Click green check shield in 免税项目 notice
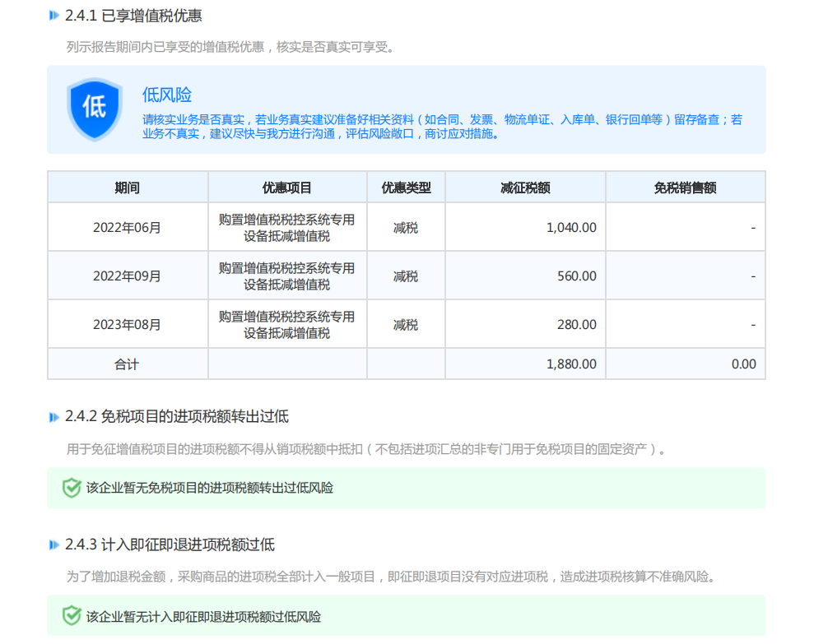Screen dimensions: 814x644 [x=72, y=488]
